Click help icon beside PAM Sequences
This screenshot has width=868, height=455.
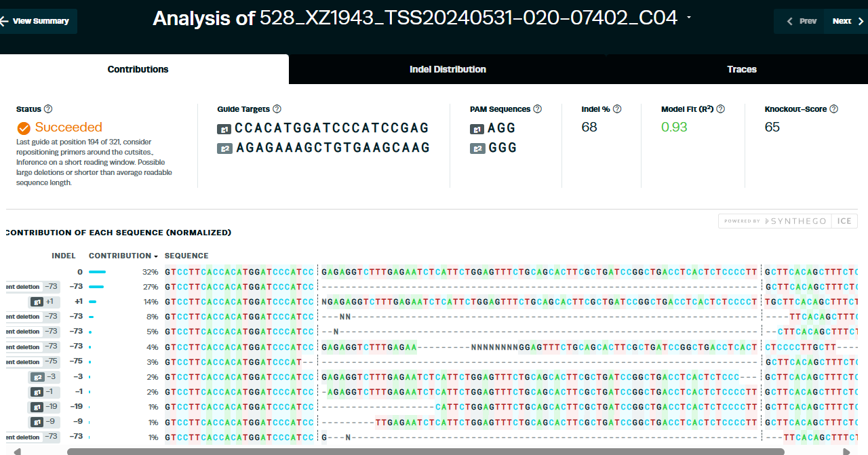pyautogui.click(x=537, y=109)
